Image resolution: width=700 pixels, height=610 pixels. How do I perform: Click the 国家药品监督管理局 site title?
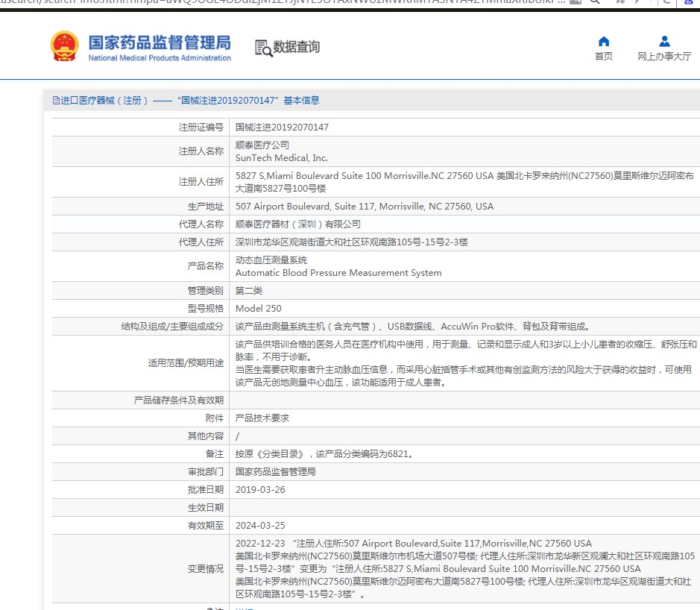[x=160, y=42]
